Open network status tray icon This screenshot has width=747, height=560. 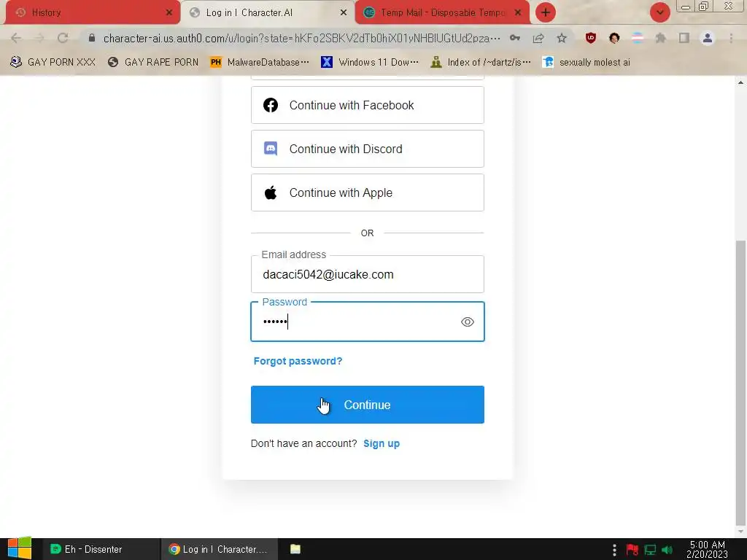pos(650,550)
